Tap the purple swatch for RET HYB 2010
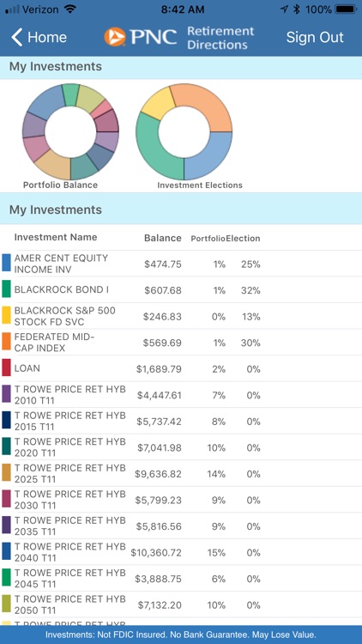Viewport: 362px width, 644px height. point(6,394)
